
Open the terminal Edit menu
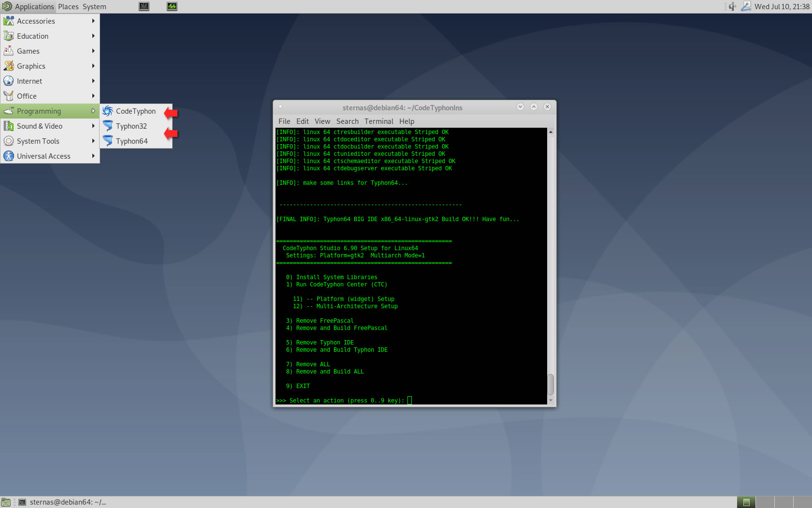tap(303, 121)
